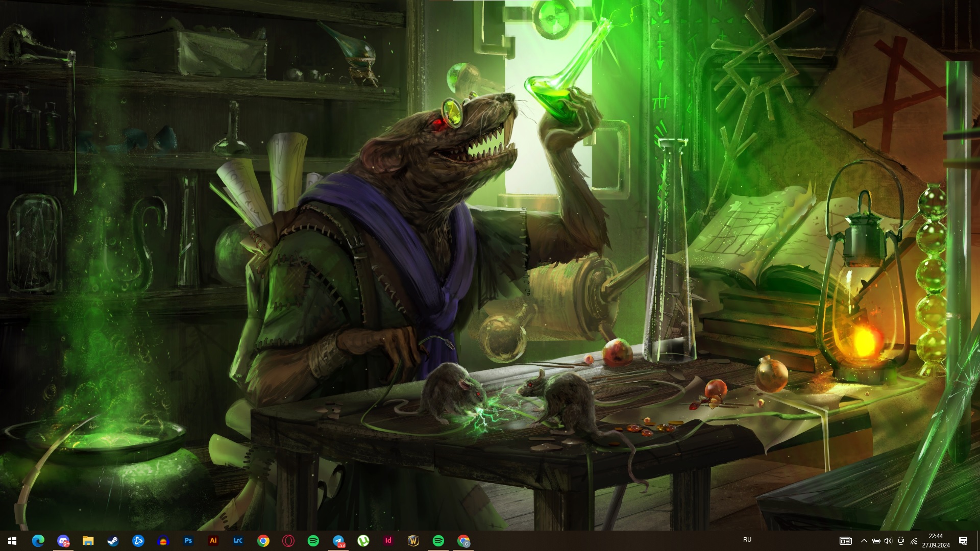980x551 pixels.
Task: Launch Microsoft Edge from the taskbar
Action: tap(38, 541)
